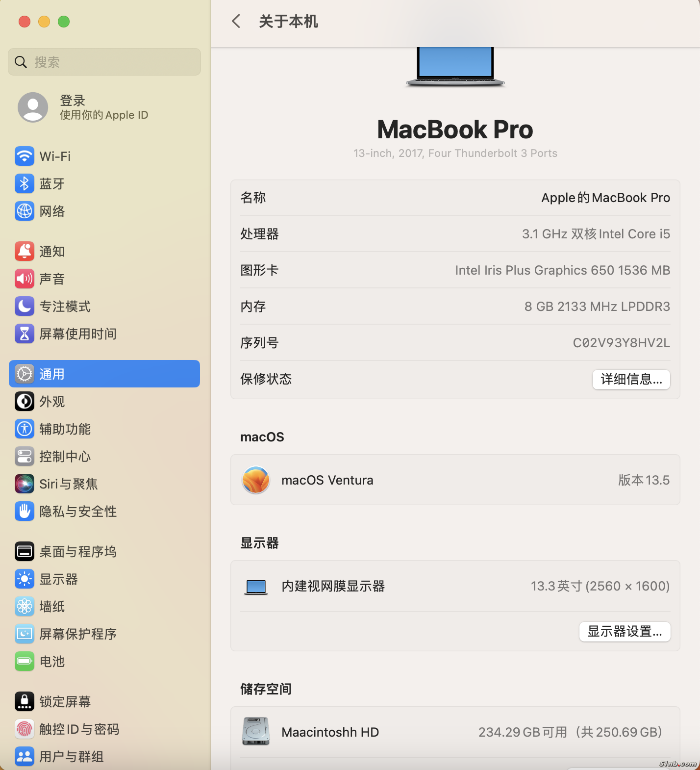Click the Touch ID fingerprint icon

[25, 729]
